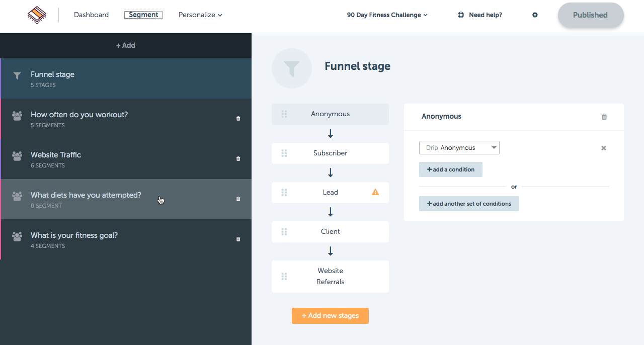644x345 pixels.
Task: Open What is your fitness goal? group
Action: tap(126, 239)
